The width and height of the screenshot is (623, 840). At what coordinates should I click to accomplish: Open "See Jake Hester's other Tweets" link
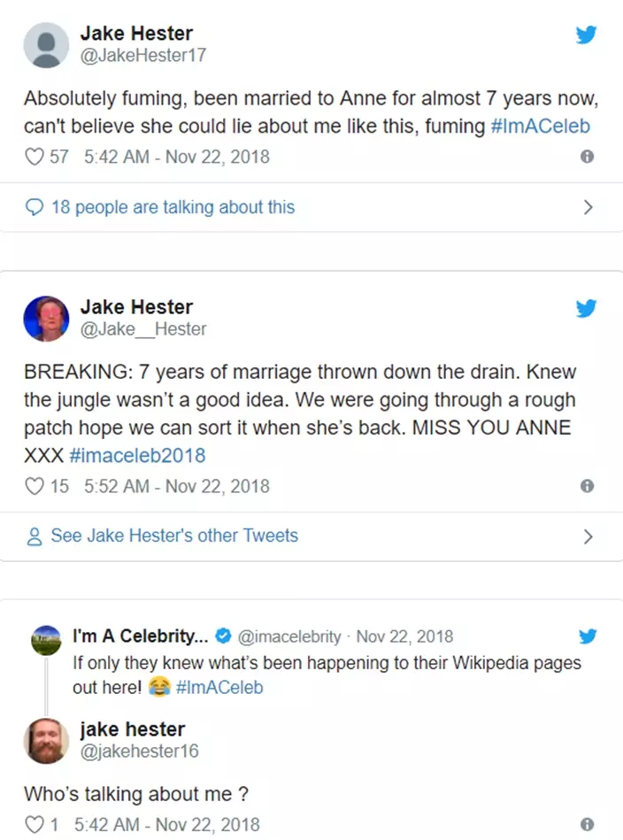click(x=174, y=536)
